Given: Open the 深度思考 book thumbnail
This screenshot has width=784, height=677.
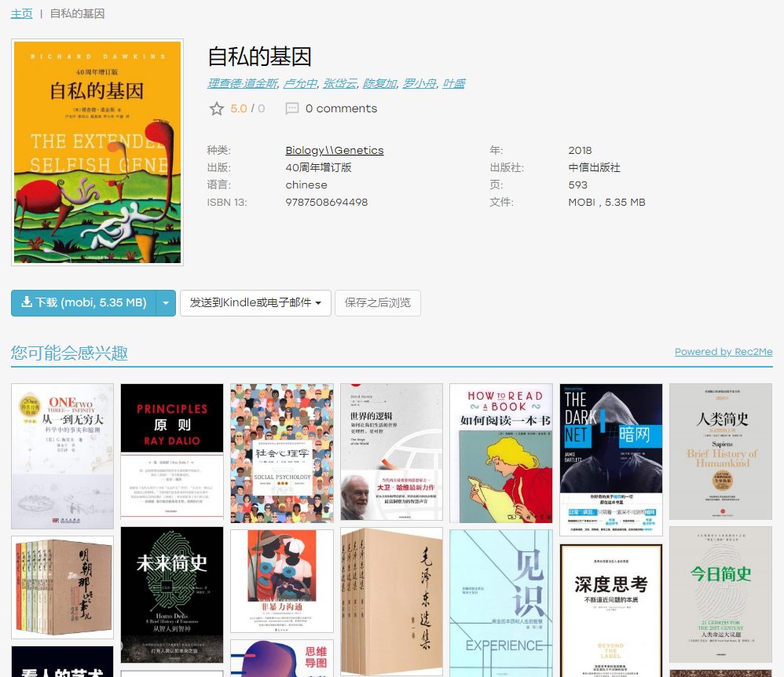Looking at the screenshot, I should pyautogui.click(x=611, y=610).
